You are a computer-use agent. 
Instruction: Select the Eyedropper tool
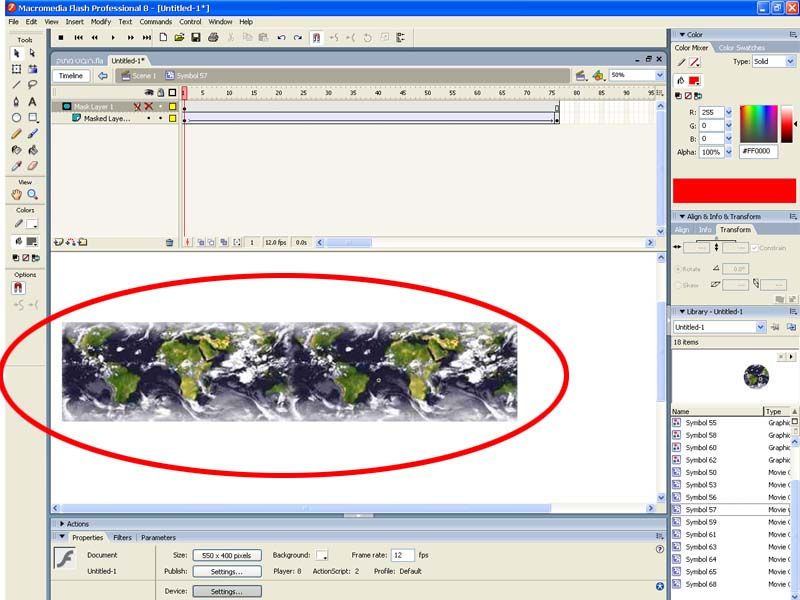pos(16,166)
